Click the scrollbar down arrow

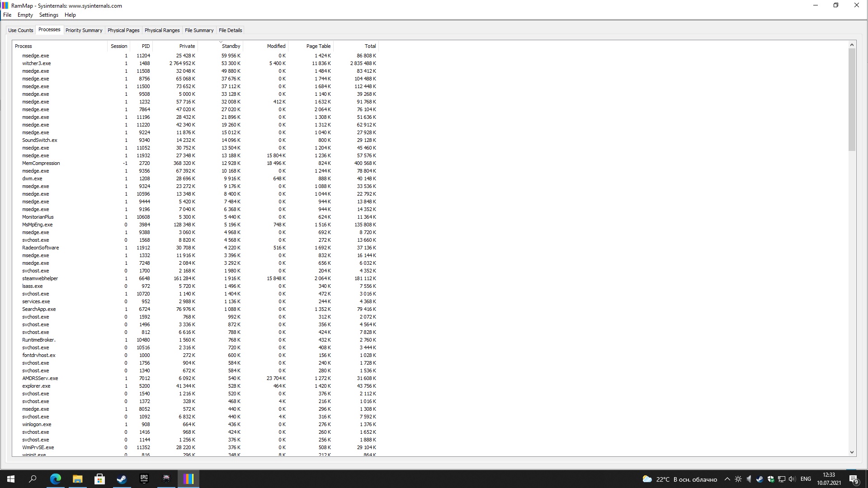pos(852,452)
